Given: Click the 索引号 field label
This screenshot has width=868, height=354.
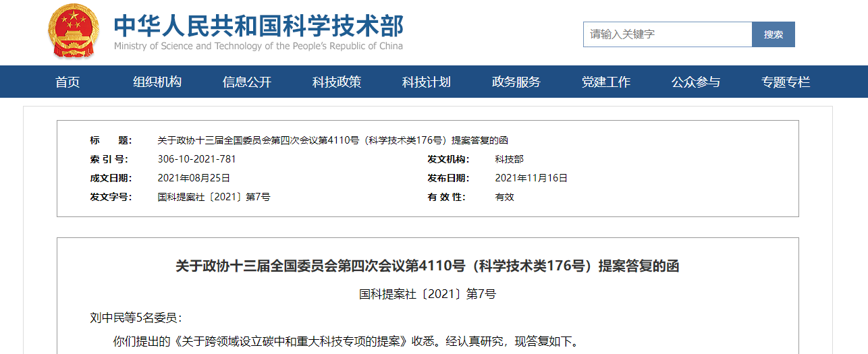Looking at the screenshot, I should 109,159.
